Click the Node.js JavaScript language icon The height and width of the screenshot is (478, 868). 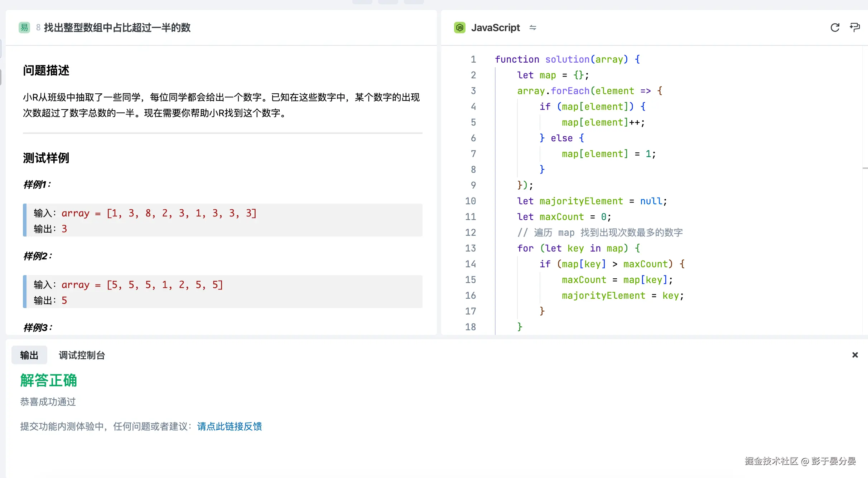[x=459, y=28]
